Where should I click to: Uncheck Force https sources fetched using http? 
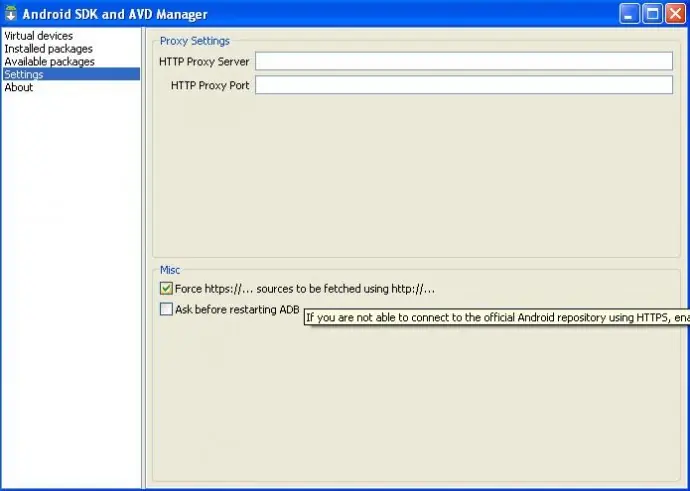pos(166,289)
